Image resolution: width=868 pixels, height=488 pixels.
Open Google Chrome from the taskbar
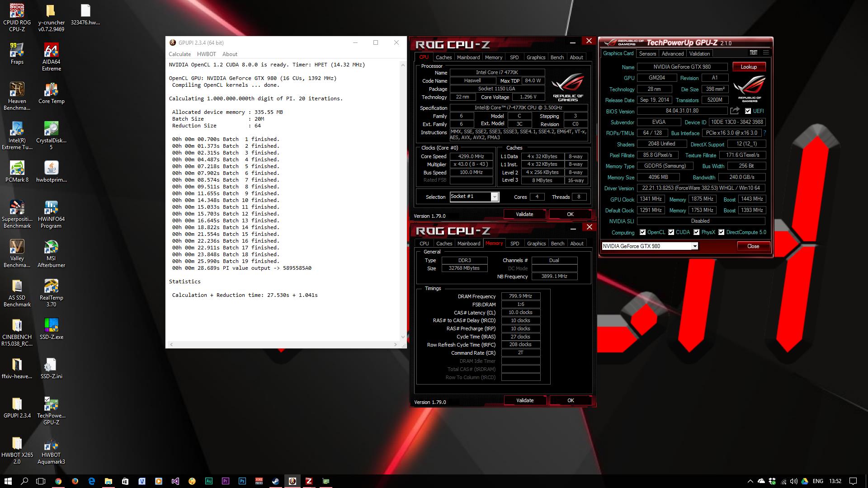point(58,481)
